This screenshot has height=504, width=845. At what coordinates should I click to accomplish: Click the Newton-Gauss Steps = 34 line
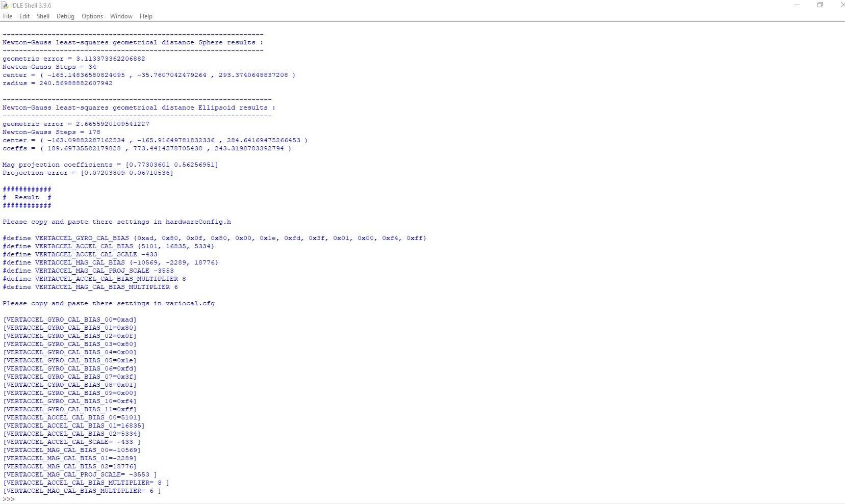[x=49, y=67]
